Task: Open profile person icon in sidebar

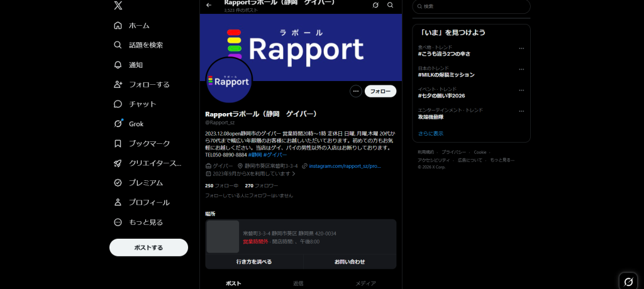Action: pyautogui.click(x=118, y=203)
